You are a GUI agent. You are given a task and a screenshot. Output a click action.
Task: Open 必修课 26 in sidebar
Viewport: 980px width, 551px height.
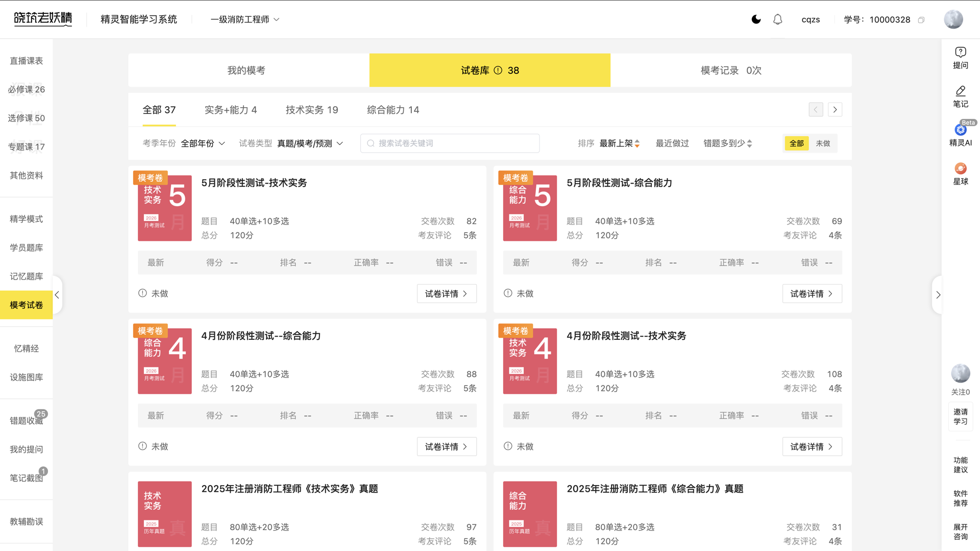[27, 89]
